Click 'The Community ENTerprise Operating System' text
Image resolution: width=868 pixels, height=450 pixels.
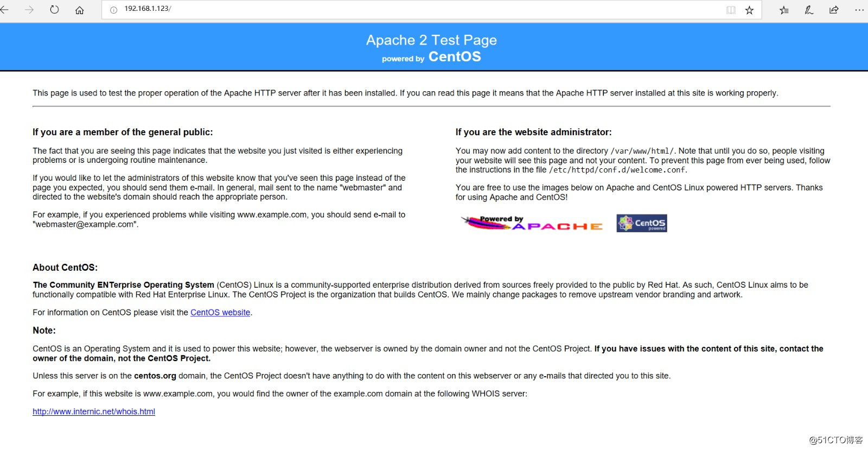(x=124, y=285)
